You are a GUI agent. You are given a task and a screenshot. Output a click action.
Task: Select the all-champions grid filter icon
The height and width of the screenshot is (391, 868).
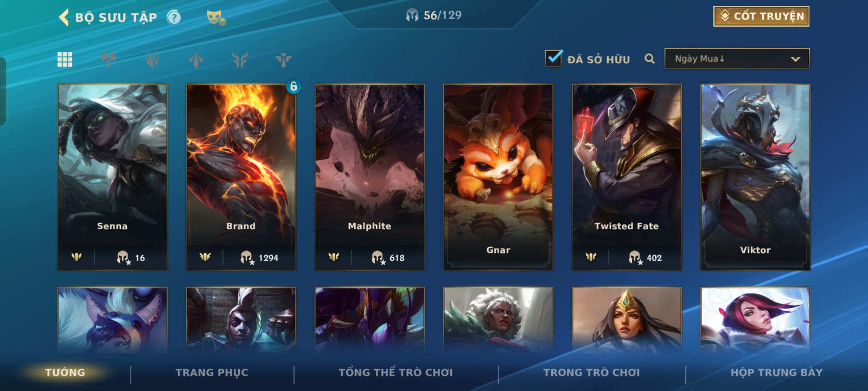pyautogui.click(x=65, y=59)
